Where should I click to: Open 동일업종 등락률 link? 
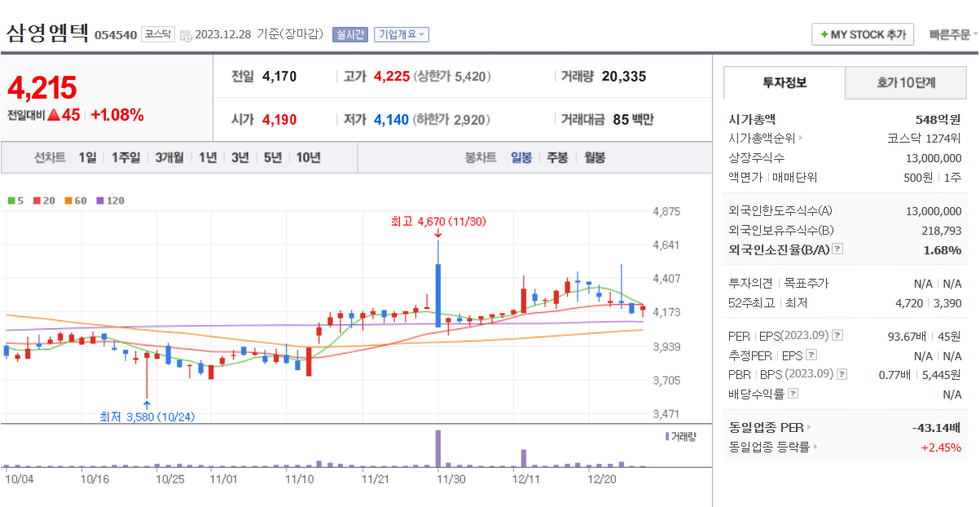tap(773, 447)
